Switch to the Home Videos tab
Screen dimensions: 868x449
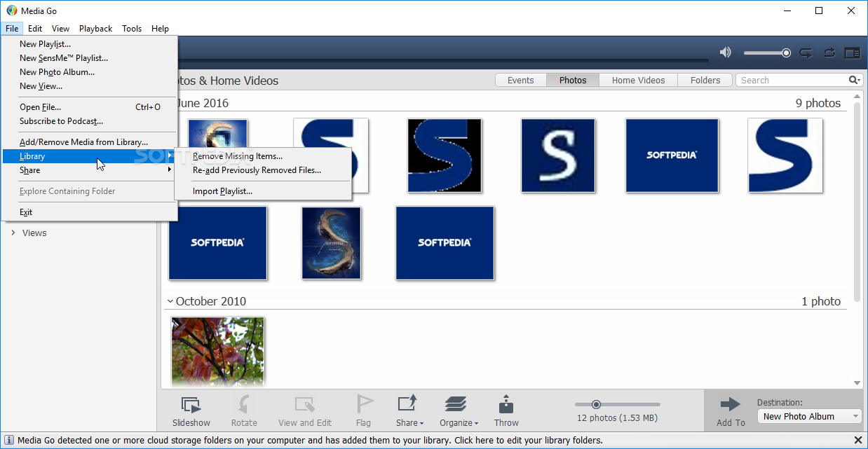(x=638, y=80)
